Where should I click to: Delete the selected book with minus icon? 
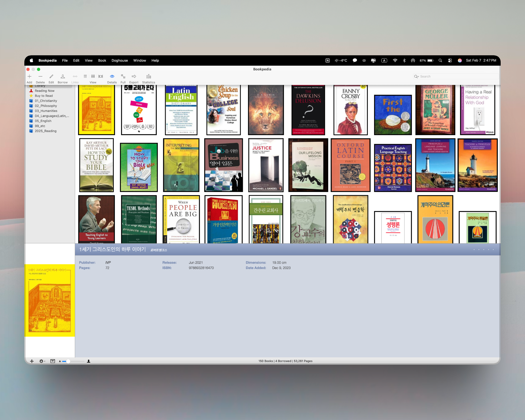point(40,77)
